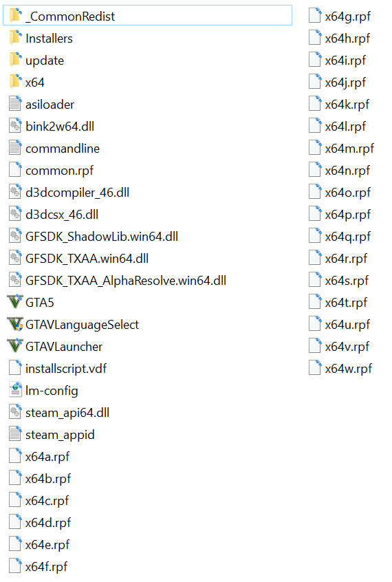This screenshot has width=392, height=582.
Task: Select the asiloader text file icon
Action: point(15,104)
